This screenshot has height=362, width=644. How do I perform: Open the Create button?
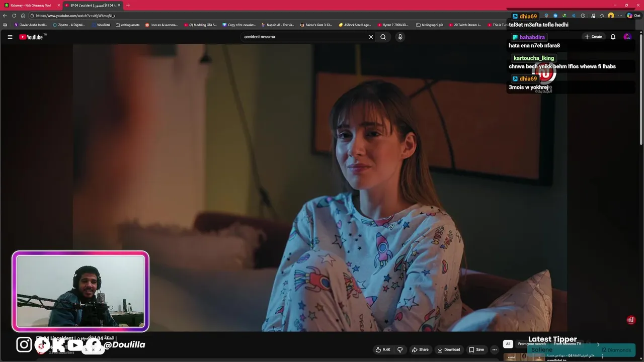click(593, 37)
